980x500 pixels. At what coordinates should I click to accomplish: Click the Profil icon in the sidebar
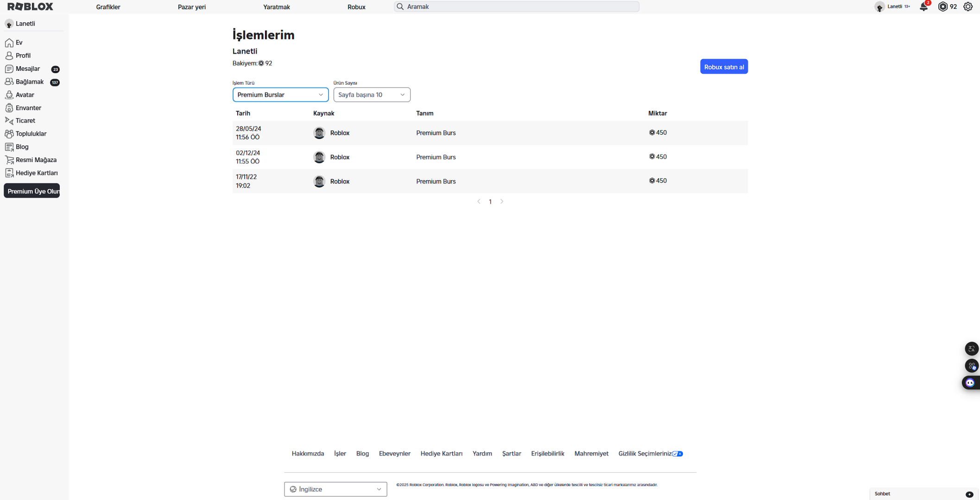9,56
